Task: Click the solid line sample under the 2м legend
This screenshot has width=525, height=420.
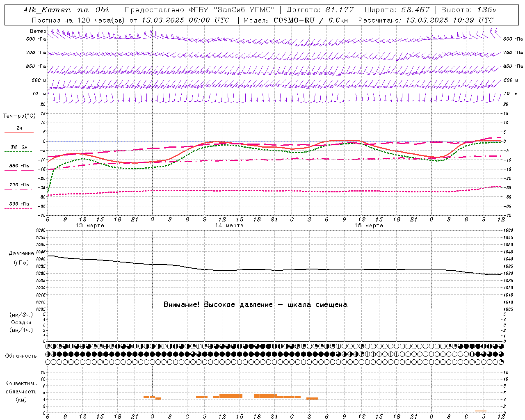Action: (19, 133)
